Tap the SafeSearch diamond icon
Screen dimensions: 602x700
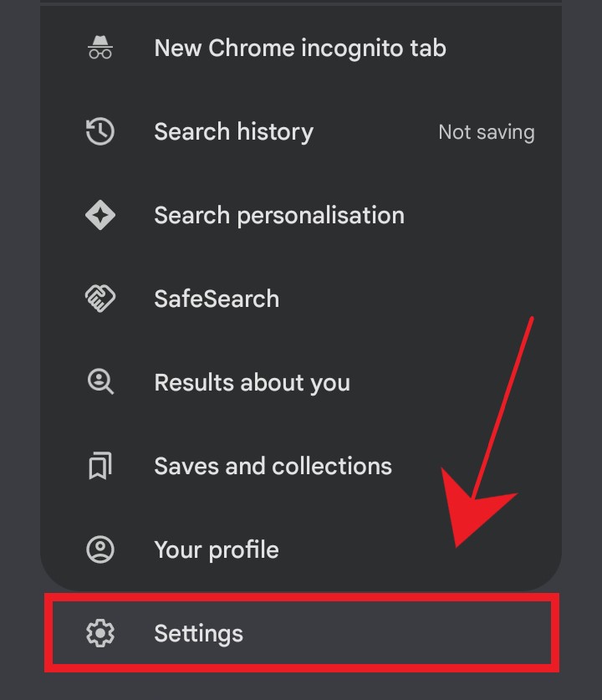click(100, 299)
